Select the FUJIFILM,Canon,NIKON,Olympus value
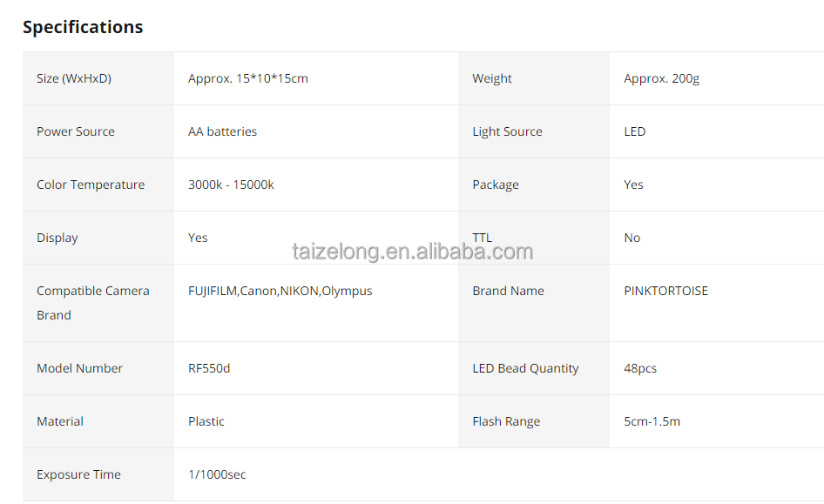Screen dimensions: 824x504 tap(280, 291)
